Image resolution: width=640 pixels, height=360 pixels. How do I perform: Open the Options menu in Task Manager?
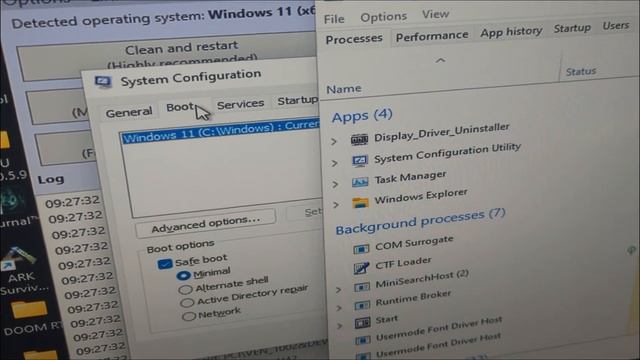coord(384,17)
